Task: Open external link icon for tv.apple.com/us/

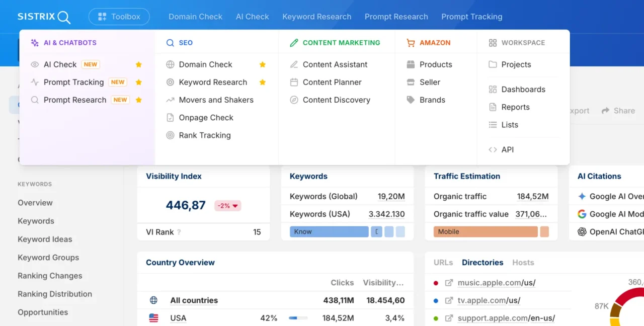Action: 449,300
